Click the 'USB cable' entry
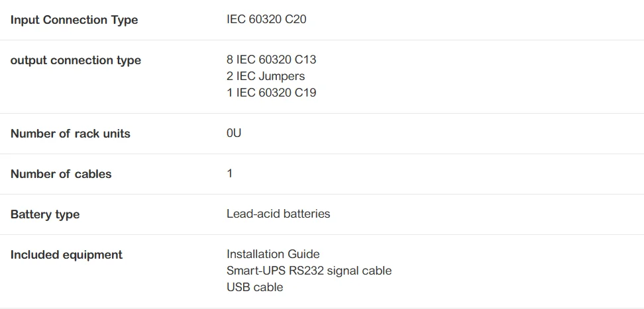The height and width of the screenshot is (309, 644). click(254, 287)
